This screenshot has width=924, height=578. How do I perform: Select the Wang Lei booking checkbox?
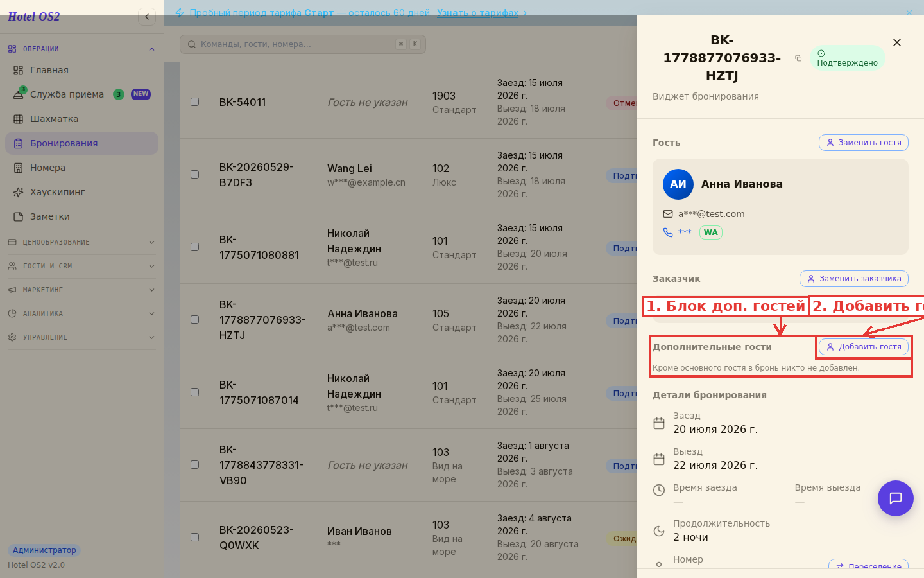[194, 175]
